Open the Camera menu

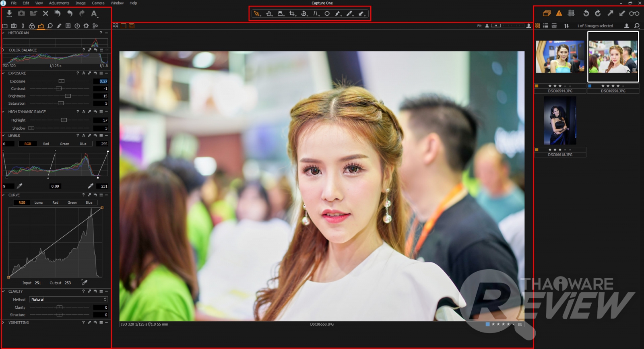pyautogui.click(x=98, y=3)
